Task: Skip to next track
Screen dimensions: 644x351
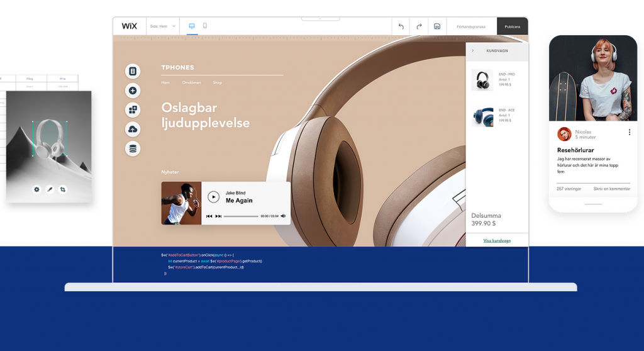Action: coord(218,216)
